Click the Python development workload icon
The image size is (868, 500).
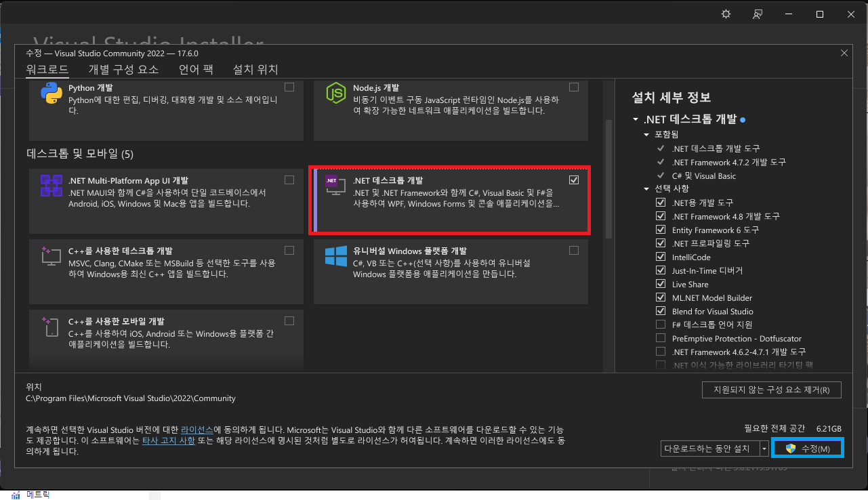click(x=51, y=93)
